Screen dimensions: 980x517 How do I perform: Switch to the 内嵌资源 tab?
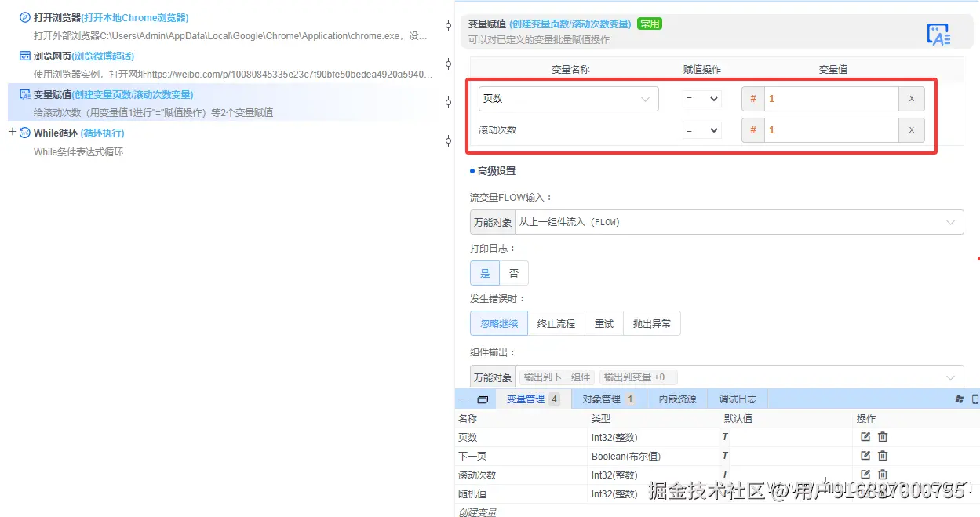click(x=677, y=399)
